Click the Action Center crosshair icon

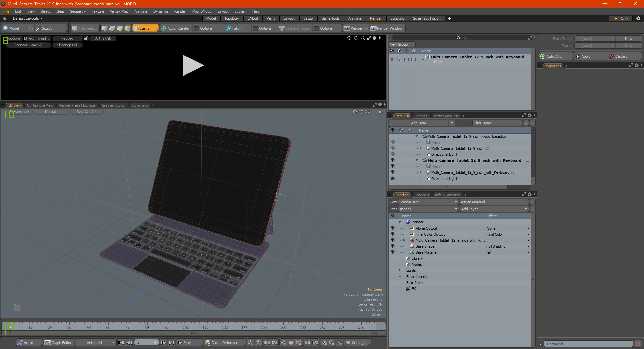click(164, 28)
